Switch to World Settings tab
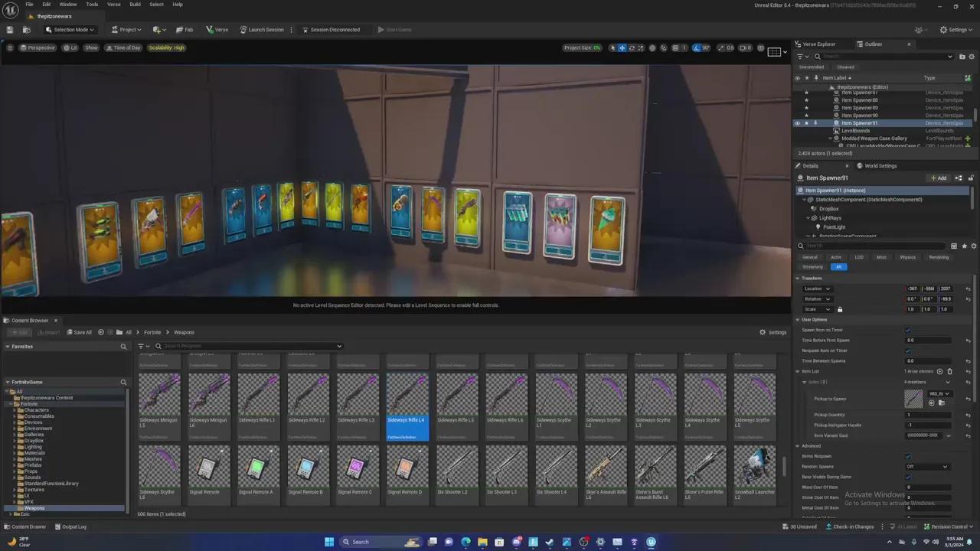The image size is (980, 551). coord(877,166)
